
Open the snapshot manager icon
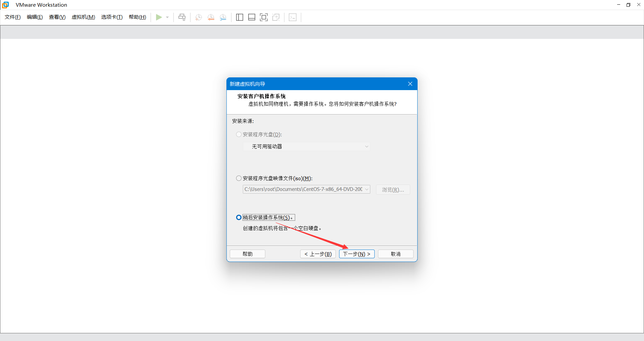pyautogui.click(x=223, y=17)
